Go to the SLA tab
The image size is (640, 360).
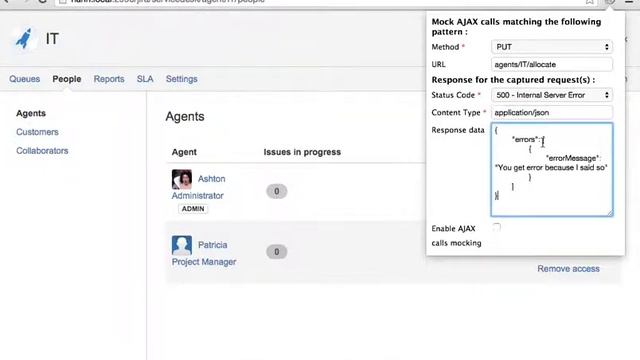point(145,79)
